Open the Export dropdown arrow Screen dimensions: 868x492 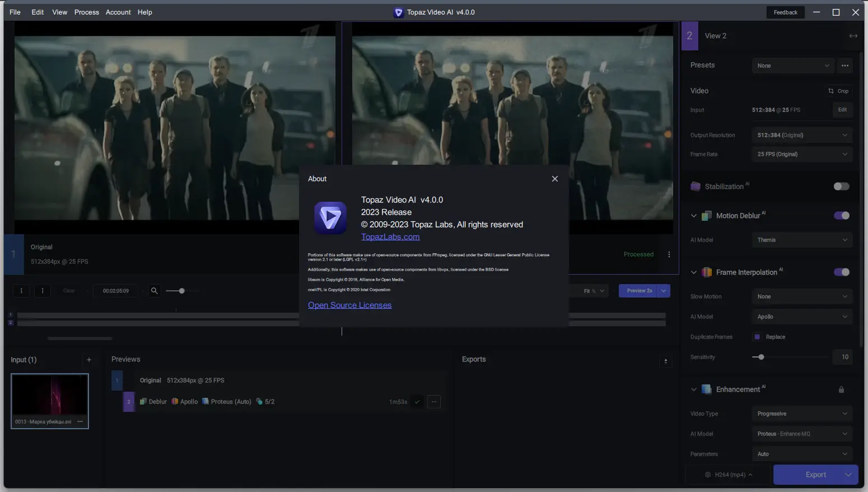click(x=849, y=475)
